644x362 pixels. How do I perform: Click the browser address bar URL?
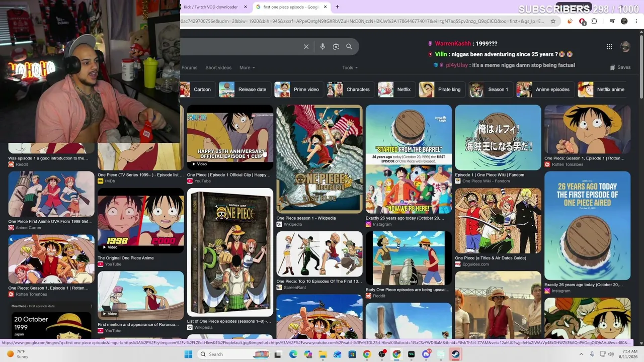coord(362,21)
